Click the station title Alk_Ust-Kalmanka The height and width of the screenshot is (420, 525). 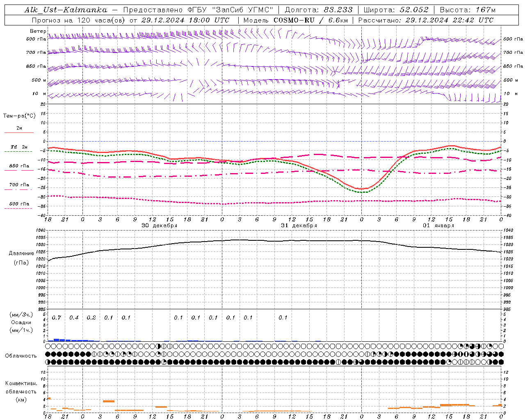coord(66,10)
